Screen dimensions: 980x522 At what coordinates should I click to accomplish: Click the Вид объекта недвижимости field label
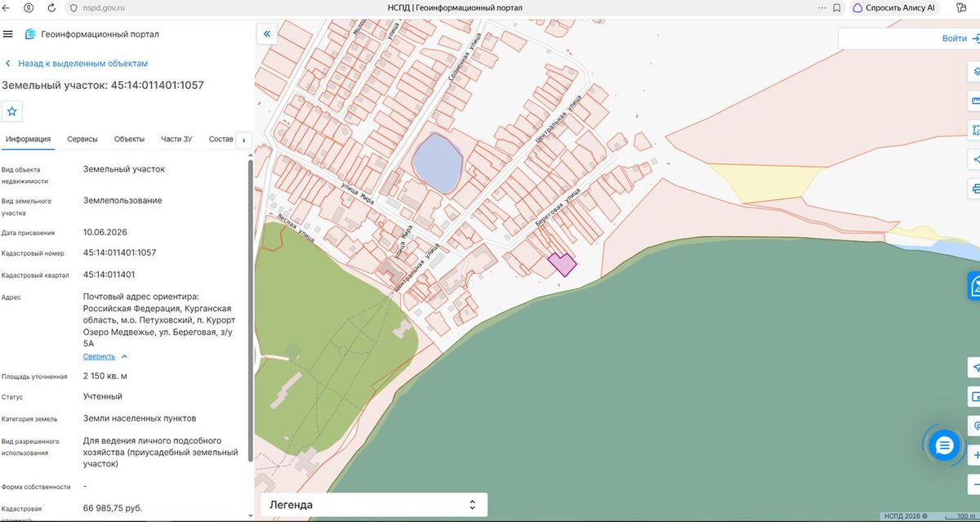coord(24,175)
